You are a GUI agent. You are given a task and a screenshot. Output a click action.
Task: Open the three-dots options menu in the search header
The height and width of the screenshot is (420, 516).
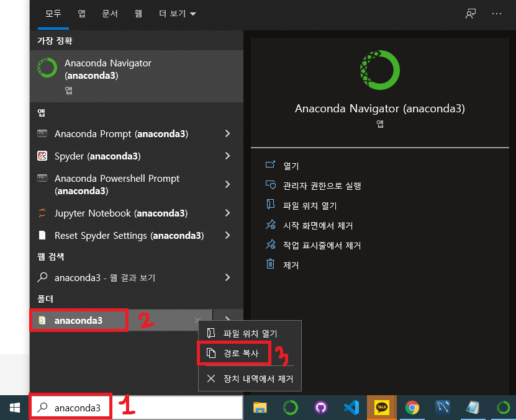497,14
